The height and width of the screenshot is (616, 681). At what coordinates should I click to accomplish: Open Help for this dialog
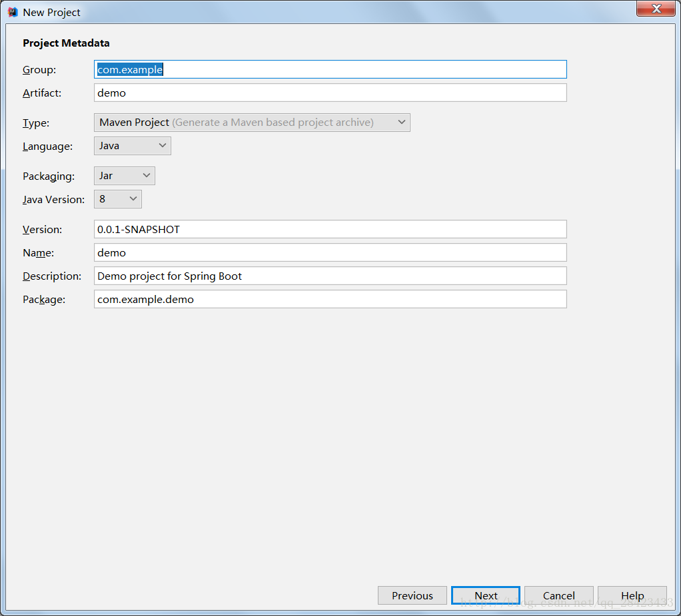pyautogui.click(x=632, y=595)
